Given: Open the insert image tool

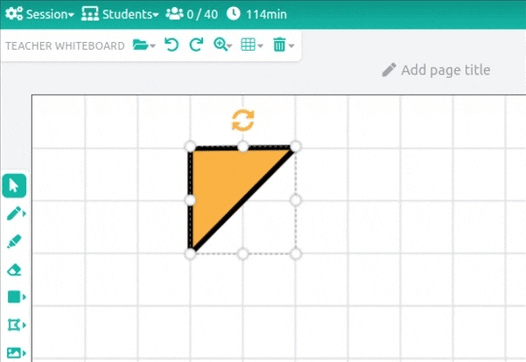Looking at the screenshot, I should coord(16,353).
